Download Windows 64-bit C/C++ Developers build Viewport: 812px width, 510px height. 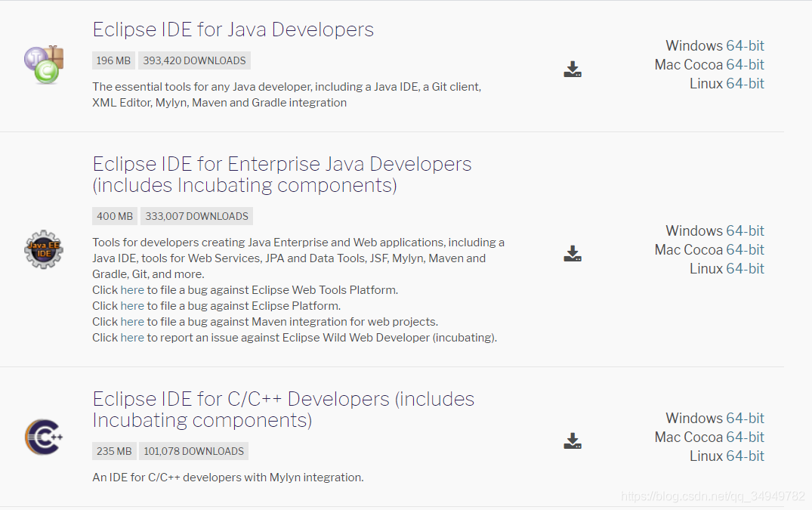pos(748,418)
